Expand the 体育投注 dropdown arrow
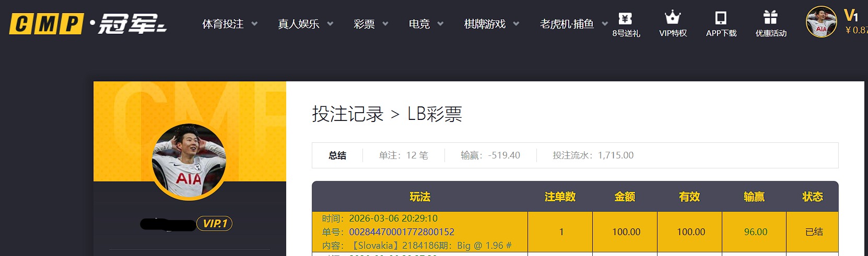 254,24
